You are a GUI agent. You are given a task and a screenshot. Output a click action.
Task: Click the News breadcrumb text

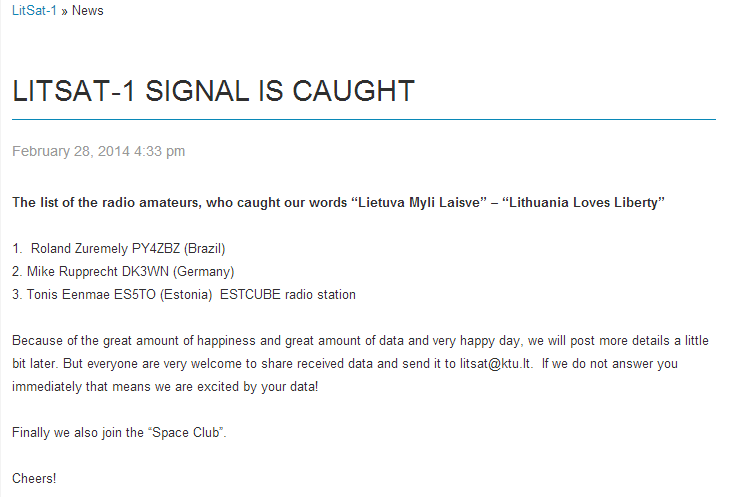pyautogui.click(x=88, y=11)
